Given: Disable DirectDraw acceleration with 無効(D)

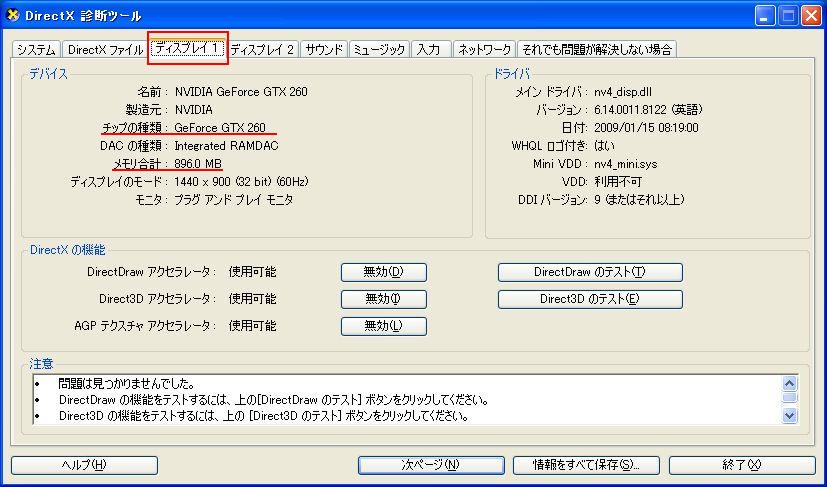Looking at the screenshot, I should click(x=383, y=272).
